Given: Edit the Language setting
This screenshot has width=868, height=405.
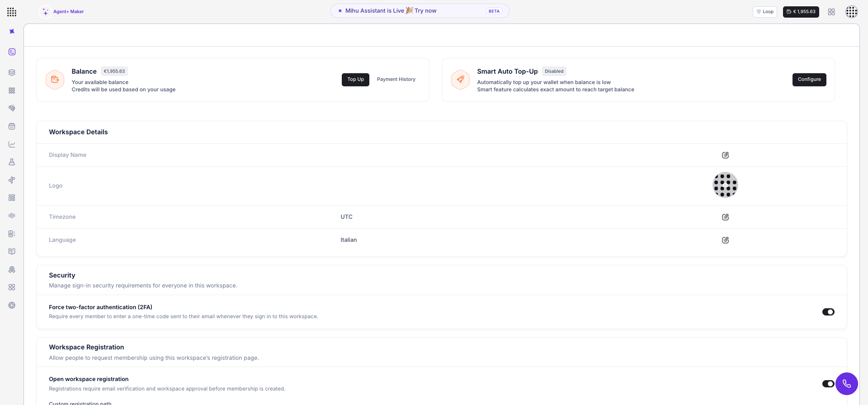Looking at the screenshot, I should click(x=725, y=240).
